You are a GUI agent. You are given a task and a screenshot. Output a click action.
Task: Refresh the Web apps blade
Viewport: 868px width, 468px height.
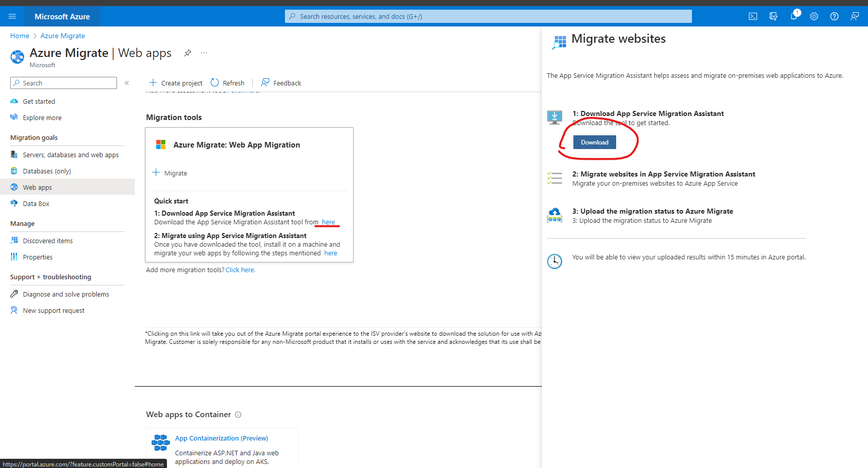(x=227, y=83)
